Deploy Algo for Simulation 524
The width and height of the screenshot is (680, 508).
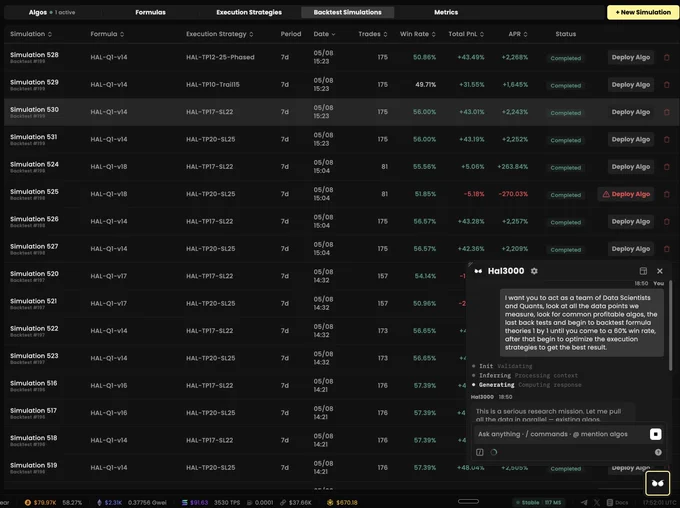click(631, 167)
